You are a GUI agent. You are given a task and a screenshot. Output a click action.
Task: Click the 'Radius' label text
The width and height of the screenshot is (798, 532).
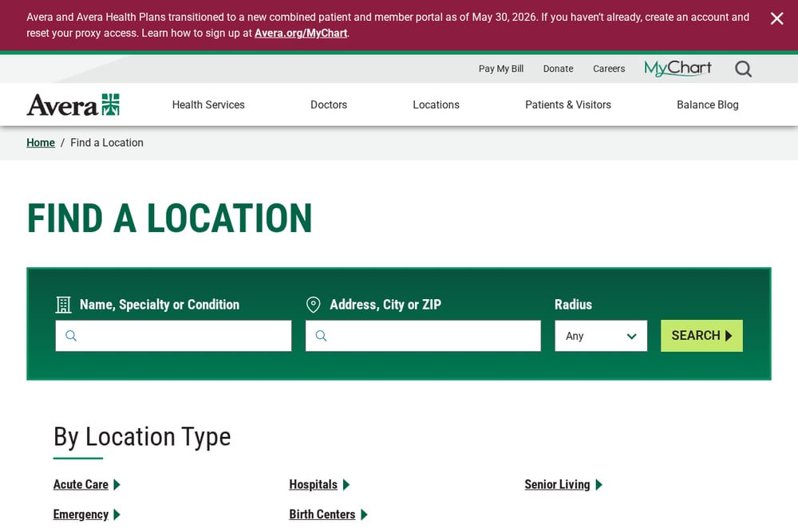click(573, 305)
